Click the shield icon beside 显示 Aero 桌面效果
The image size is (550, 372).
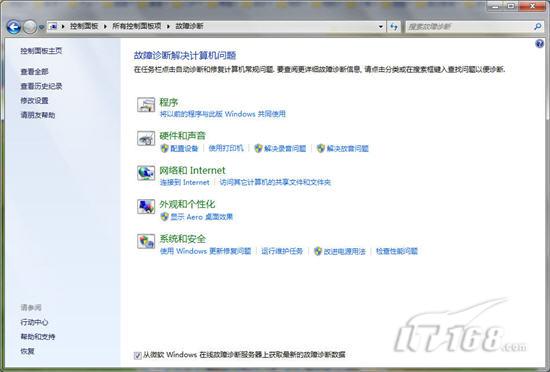164,217
